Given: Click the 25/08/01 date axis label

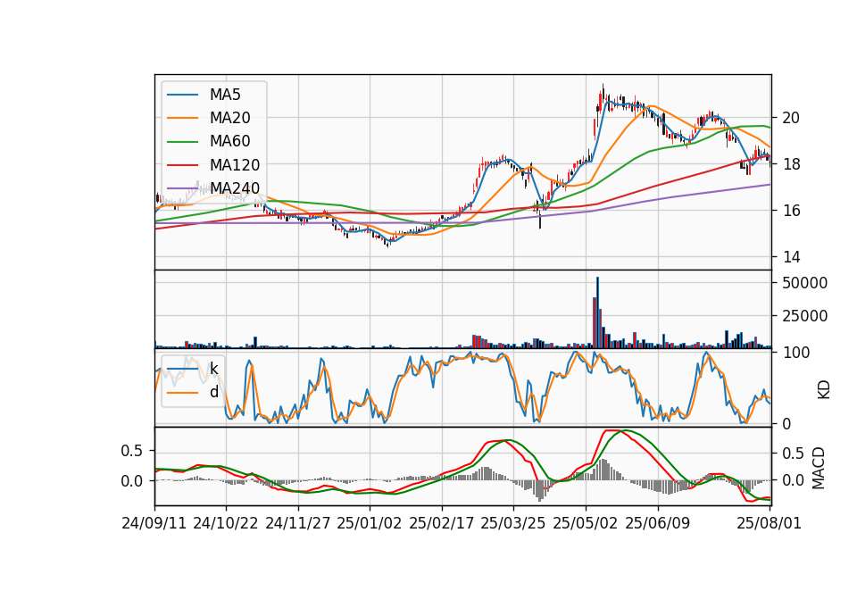Looking at the screenshot, I should pos(770,523).
